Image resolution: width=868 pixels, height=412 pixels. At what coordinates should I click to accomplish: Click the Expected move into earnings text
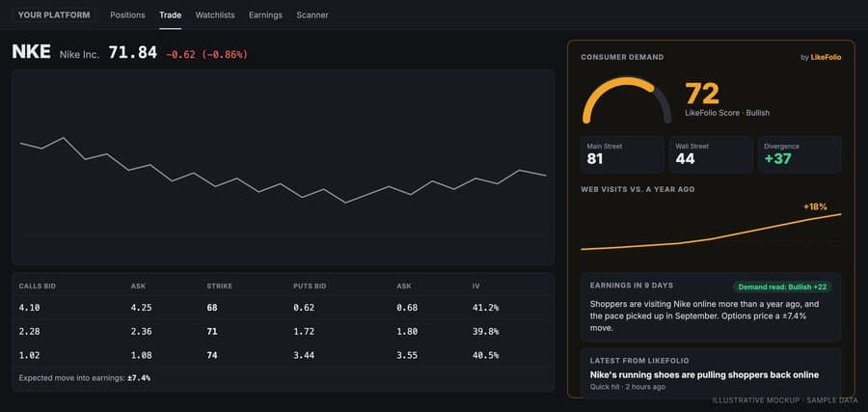click(85, 377)
